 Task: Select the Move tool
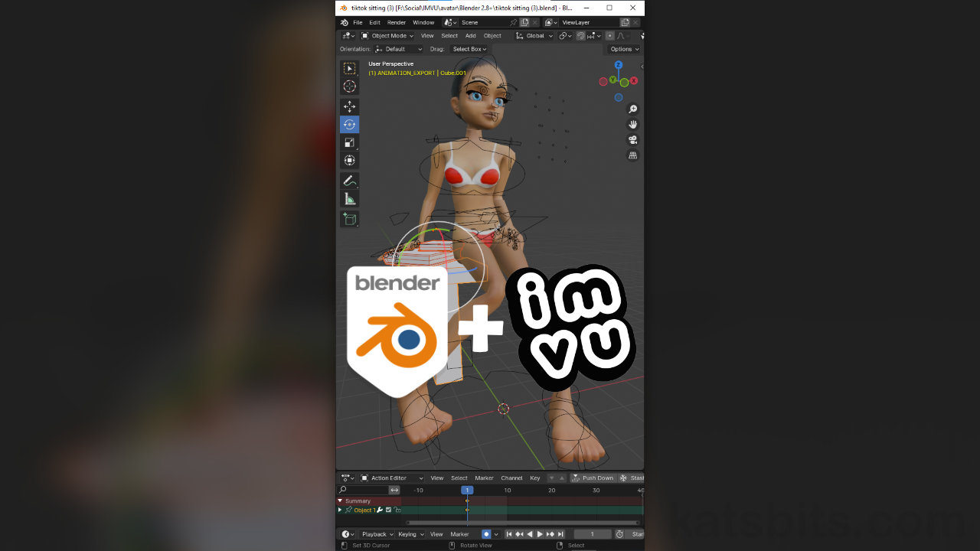pyautogui.click(x=349, y=106)
